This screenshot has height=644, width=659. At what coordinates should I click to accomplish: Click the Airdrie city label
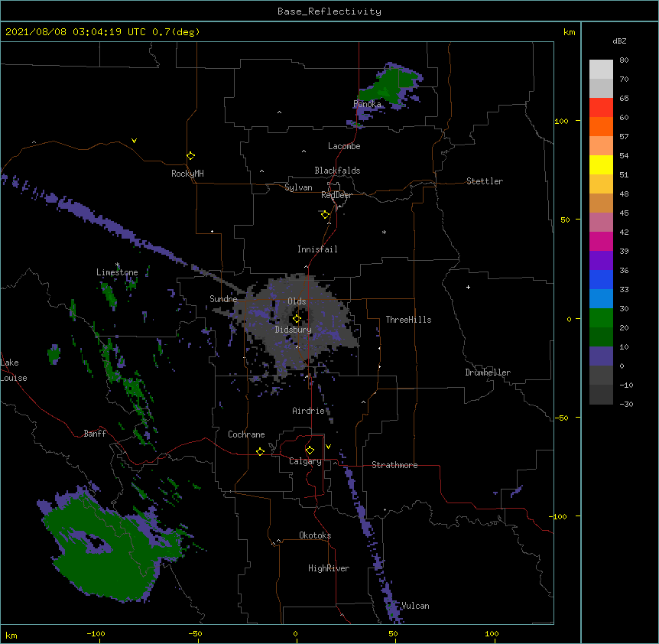[309, 411]
